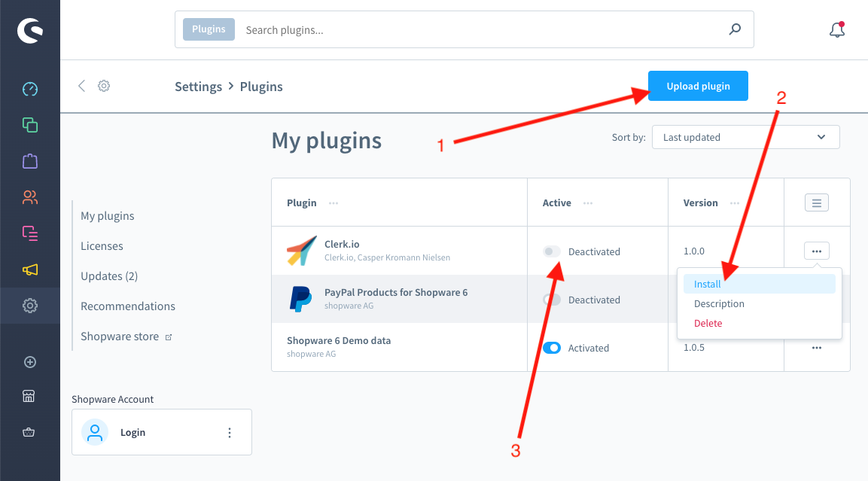868x481 pixels.
Task: Open the Orders bag icon
Action: click(x=30, y=161)
